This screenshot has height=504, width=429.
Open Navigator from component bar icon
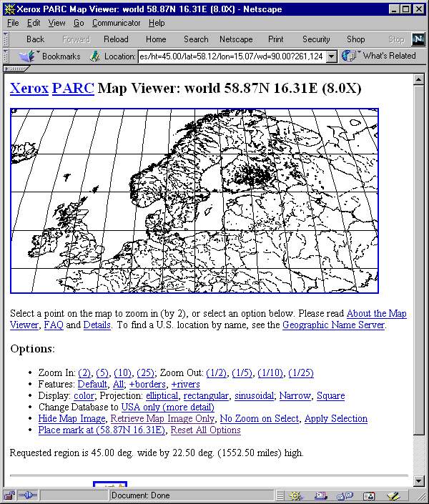pos(295,495)
